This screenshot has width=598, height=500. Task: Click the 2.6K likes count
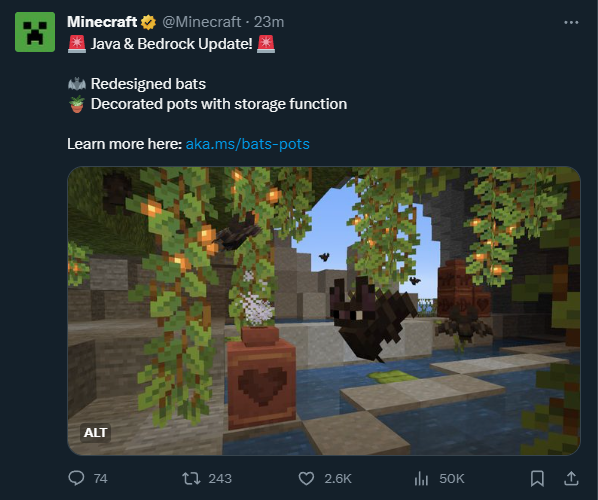pos(338,479)
